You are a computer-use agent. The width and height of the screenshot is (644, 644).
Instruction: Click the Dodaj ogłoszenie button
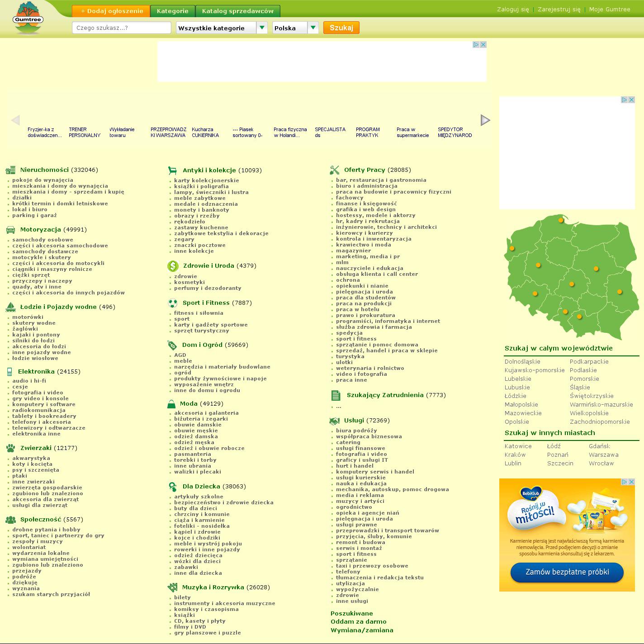pyautogui.click(x=111, y=11)
